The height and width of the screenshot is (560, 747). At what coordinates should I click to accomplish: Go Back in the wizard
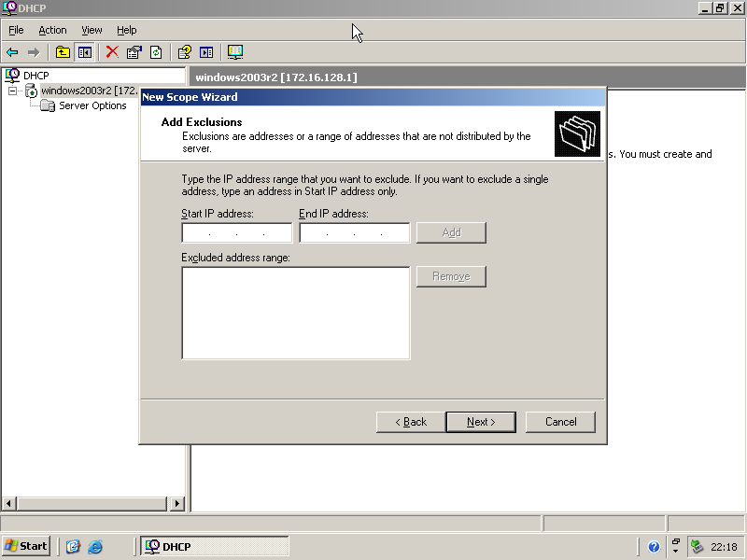tap(411, 422)
